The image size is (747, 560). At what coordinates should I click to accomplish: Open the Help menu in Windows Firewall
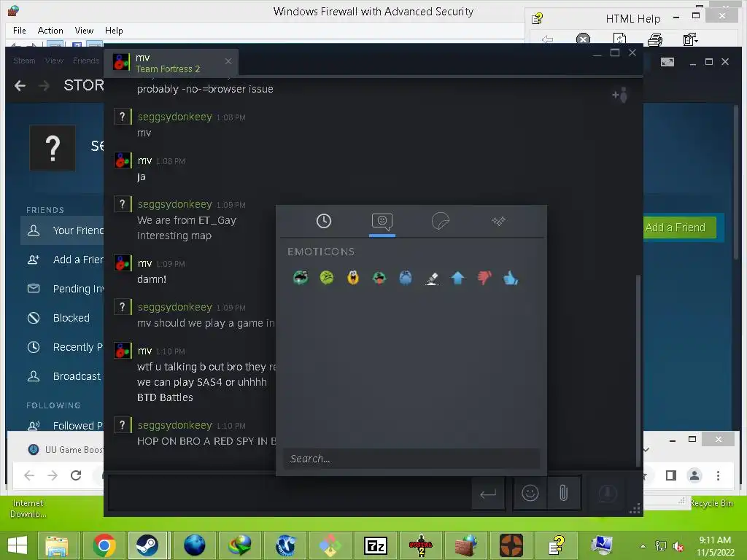tap(114, 31)
